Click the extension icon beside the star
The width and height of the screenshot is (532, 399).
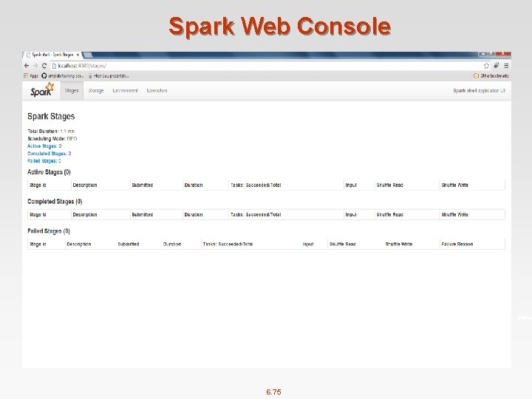point(497,66)
